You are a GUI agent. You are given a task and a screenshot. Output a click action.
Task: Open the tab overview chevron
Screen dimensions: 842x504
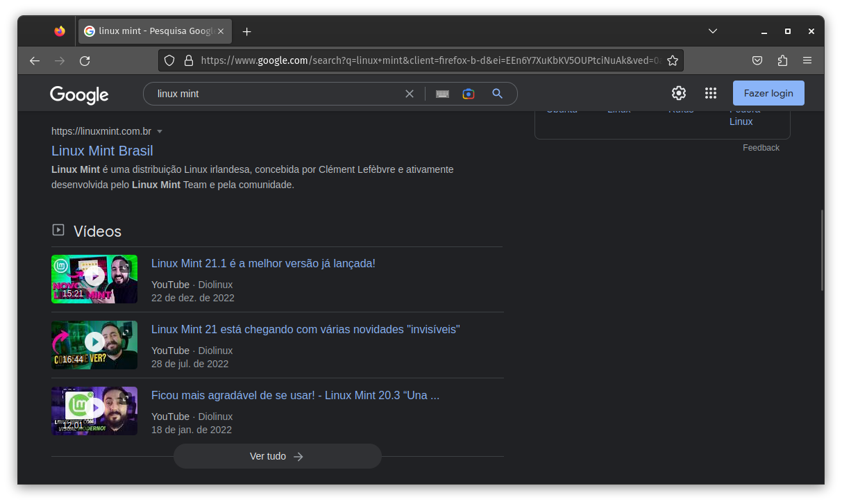click(x=712, y=31)
